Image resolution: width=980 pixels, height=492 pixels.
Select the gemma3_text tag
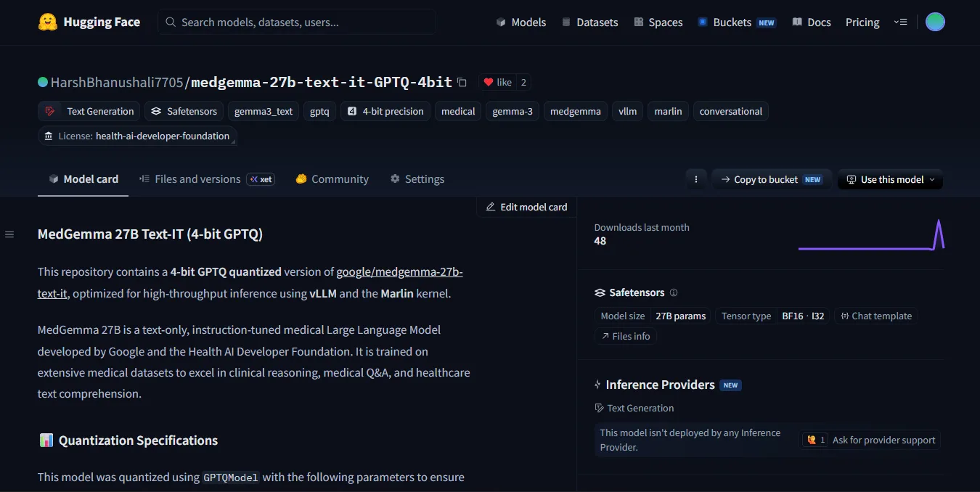tap(264, 111)
